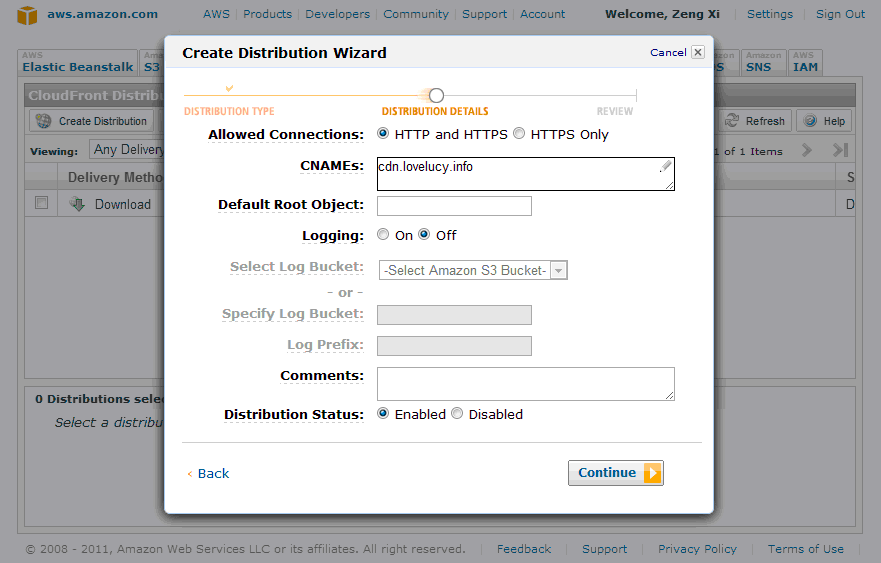
Task: Click the AWS orange cube logo
Action: pyautogui.click(x=27, y=15)
